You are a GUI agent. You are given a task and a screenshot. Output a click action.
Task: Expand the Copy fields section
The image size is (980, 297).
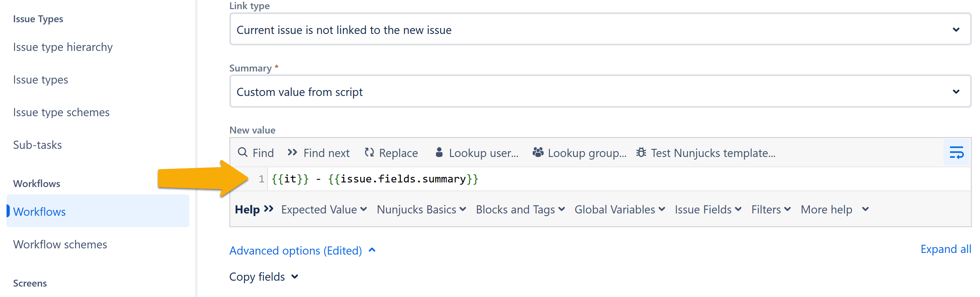[264, 276]
